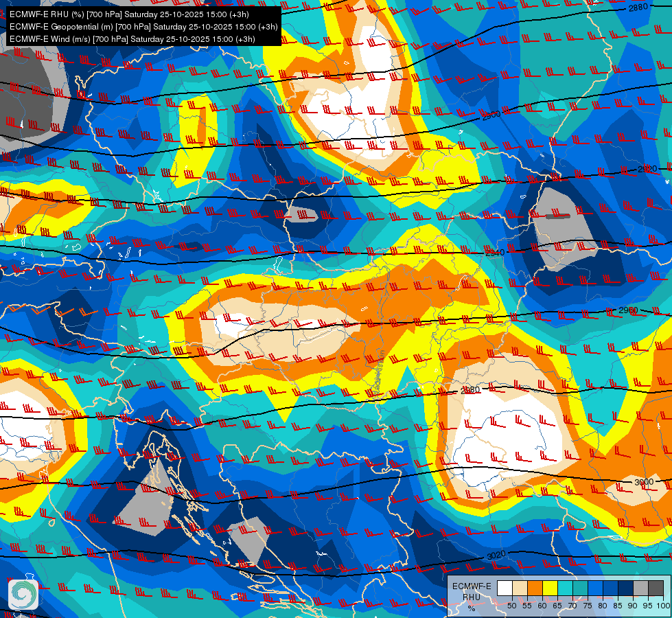Select the bright blue 75-80% legend swatch
Image resolution: width=672 pixels, height=618 pixels.
(x=595, y=588)
